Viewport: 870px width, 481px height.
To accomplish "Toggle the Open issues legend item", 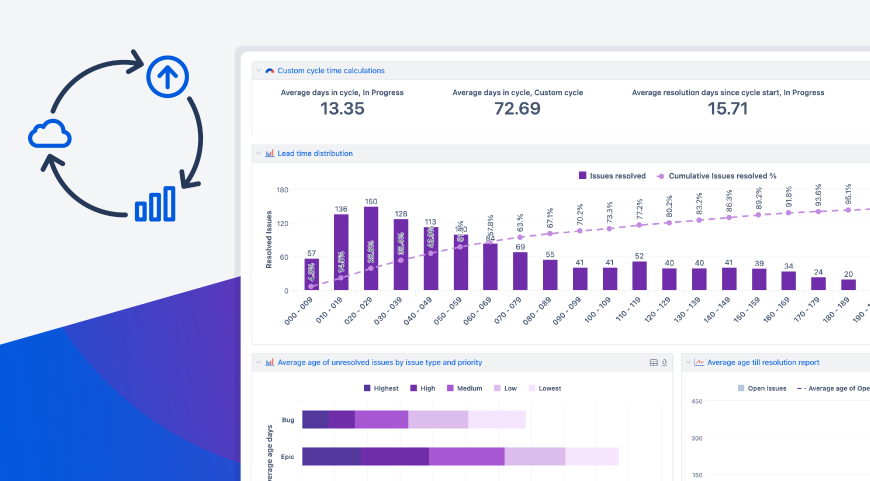I will (762, 388).
